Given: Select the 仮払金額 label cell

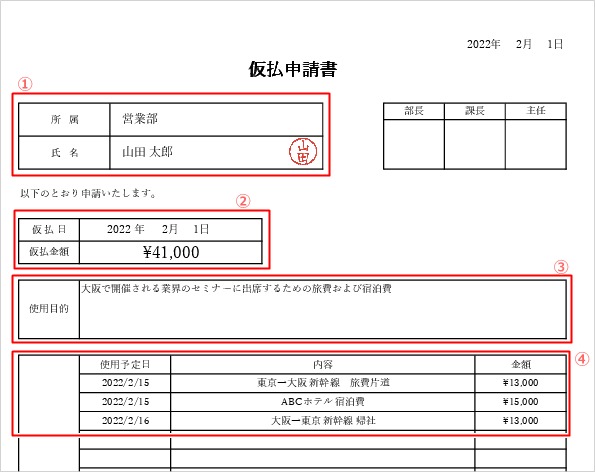Looking at the screenshot, I should click(49, 252).
